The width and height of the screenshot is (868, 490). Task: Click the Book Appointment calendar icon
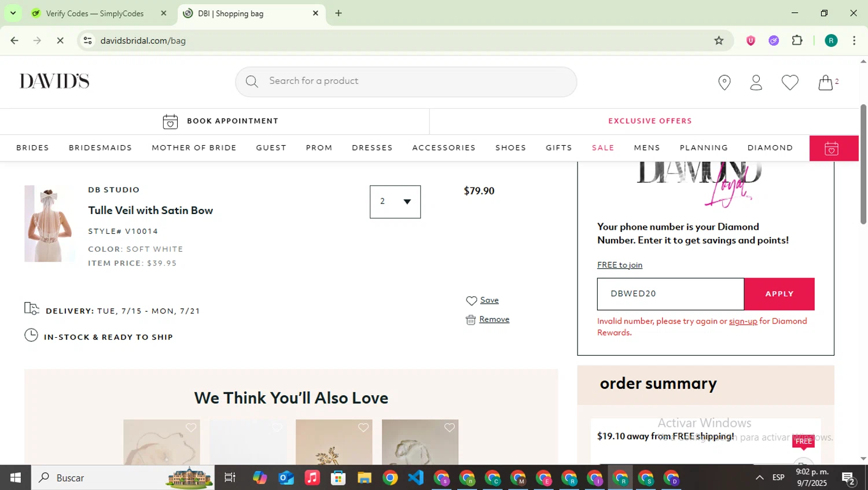170,121
